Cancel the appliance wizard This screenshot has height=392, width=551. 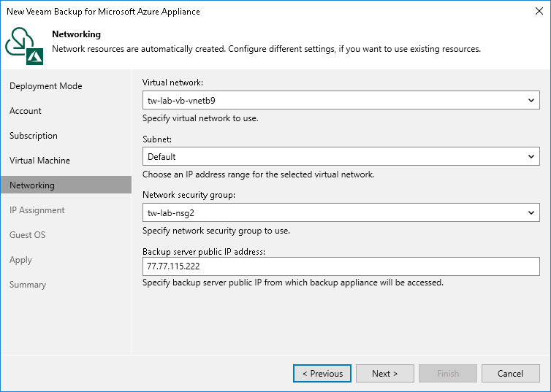pos(510,374)
